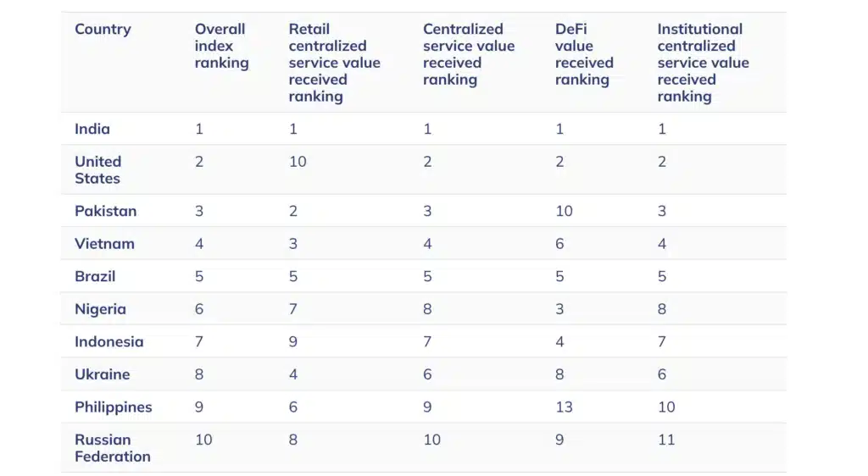Select the Retail centralized service value header
The width and height of the screenshot is (868, 476).
pos(334,63)
